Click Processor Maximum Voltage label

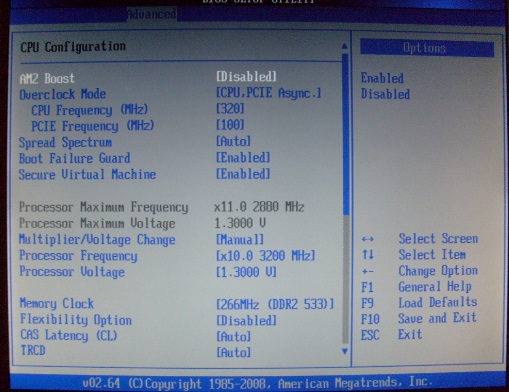coord(97,223)
